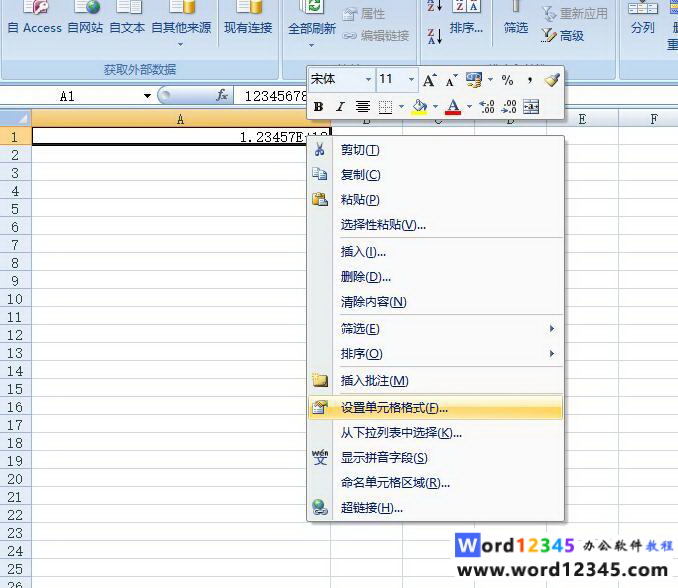Screen dimensions: 678x588
Task: Increase font size with the large A
Action: pyautogui.click(x=429, y=80)
